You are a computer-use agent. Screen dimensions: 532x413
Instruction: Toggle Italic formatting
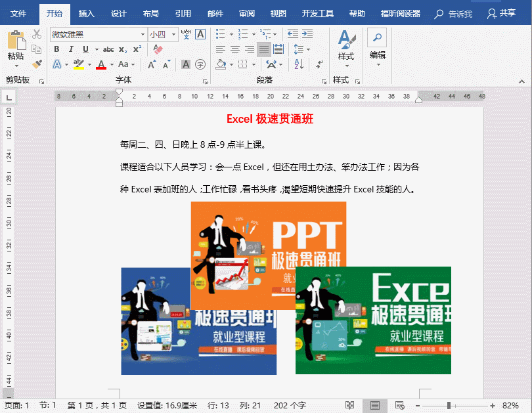(x=71, y=49)
